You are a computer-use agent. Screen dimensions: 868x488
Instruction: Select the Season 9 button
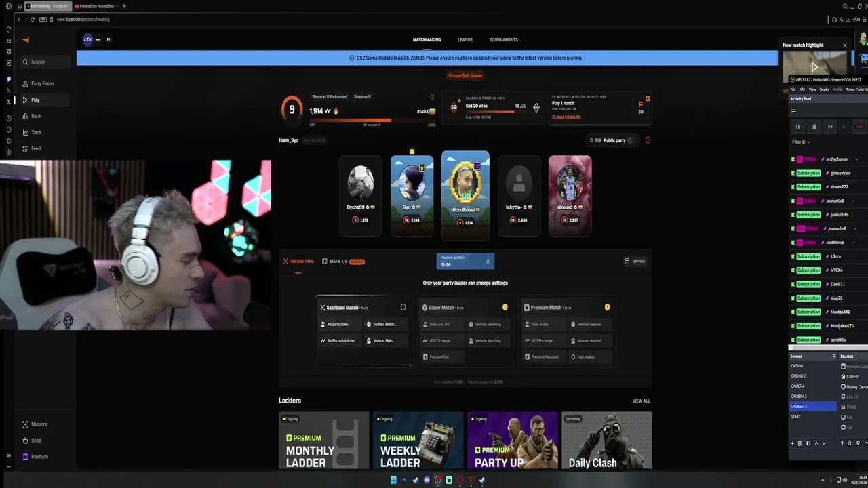(x=362, y=97)
